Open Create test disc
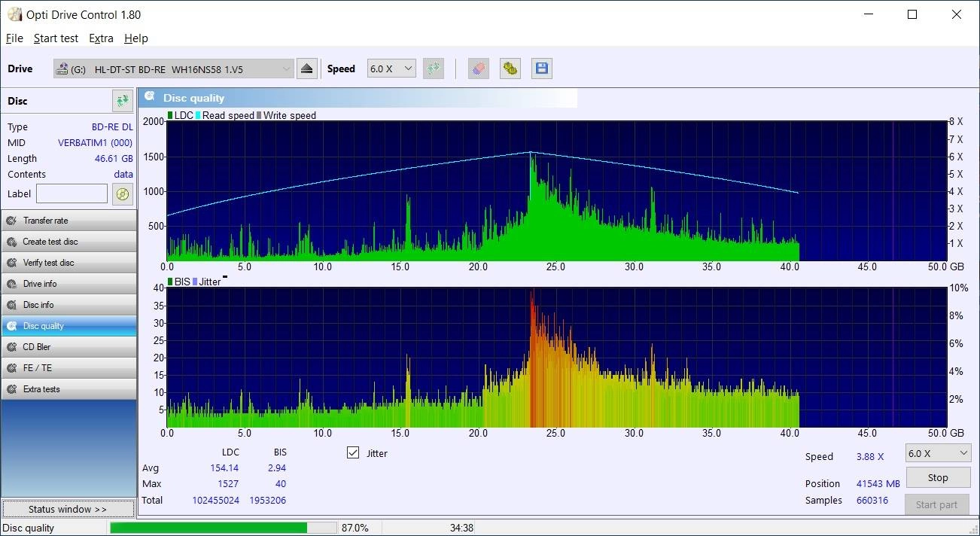980x536 pixels. click(x=68, y=242)
